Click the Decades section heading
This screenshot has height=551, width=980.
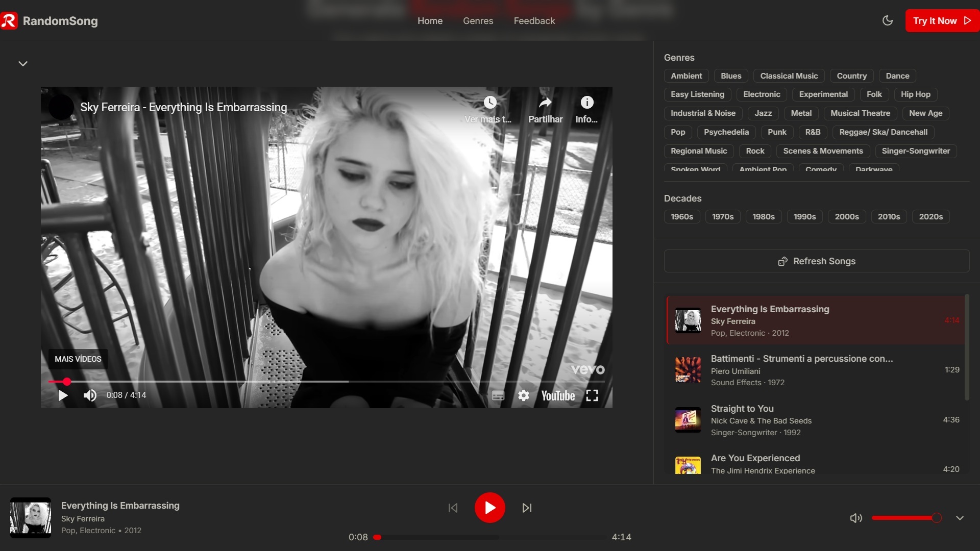pos(682,198)
